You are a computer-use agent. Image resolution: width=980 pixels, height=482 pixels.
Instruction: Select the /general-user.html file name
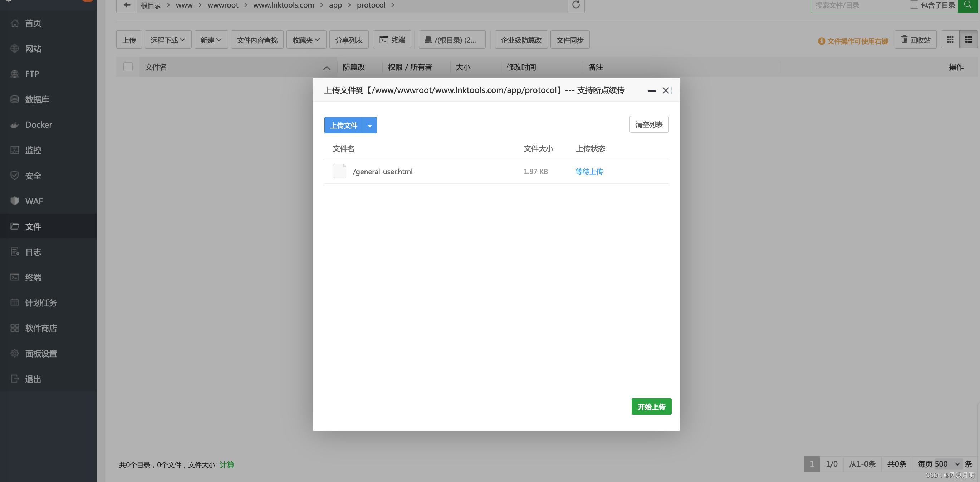point(383,172)
